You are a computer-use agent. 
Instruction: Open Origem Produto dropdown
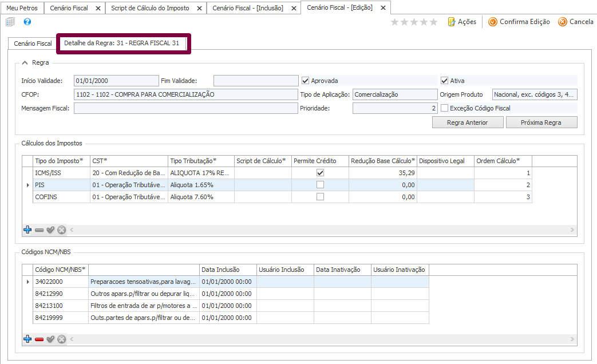pos(535,94)
